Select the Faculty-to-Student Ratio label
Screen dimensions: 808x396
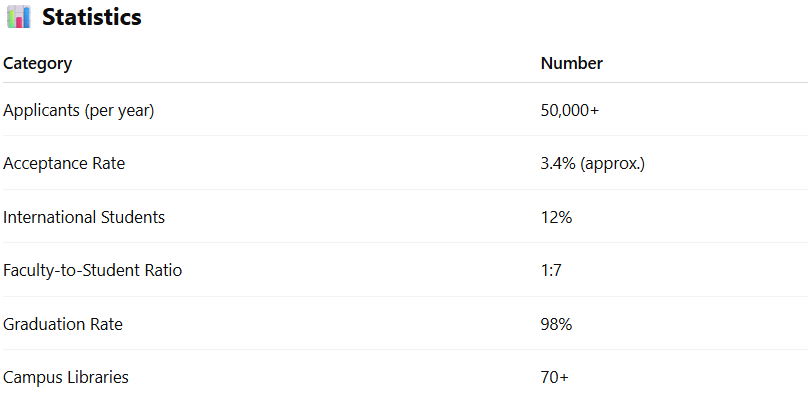point(93,270)
